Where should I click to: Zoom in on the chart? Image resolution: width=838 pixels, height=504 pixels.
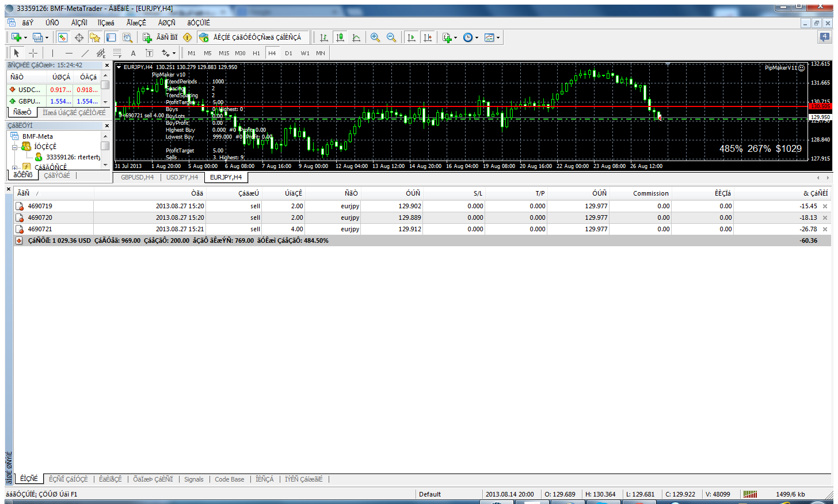click(x=375, y=37)
